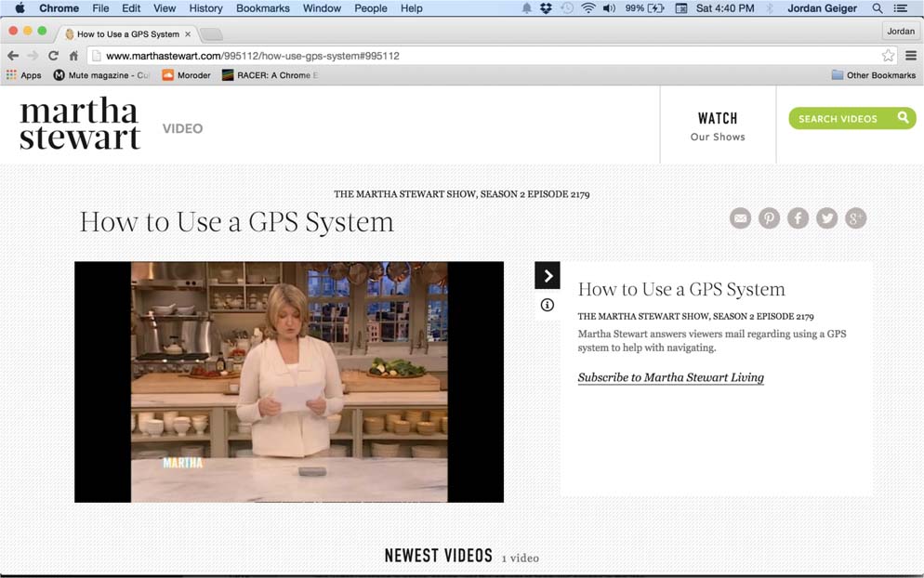Screen dimensions: 924x578
Task: Open Other Bookmarks folder
Action: click(873, 75)
